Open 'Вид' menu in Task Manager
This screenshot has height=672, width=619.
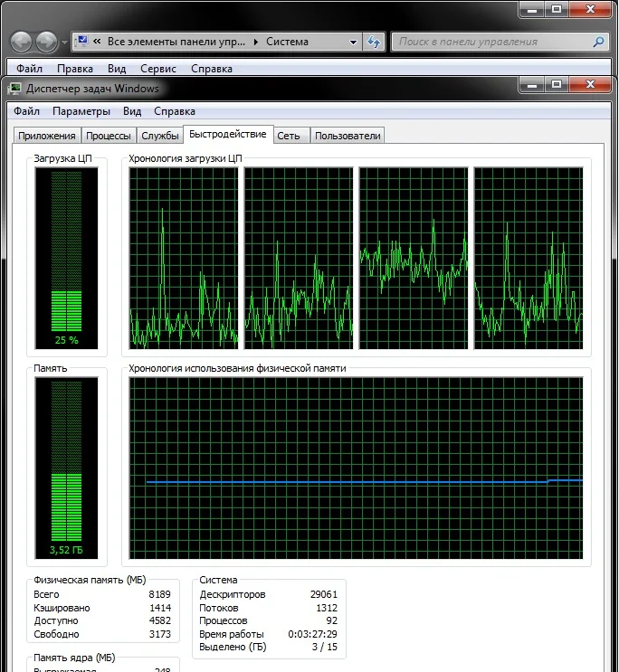pos(132,111)
